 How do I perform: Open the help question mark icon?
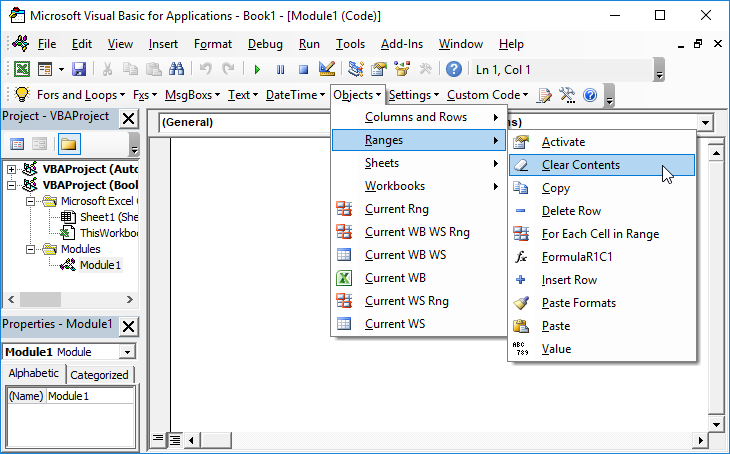[454, 69]
